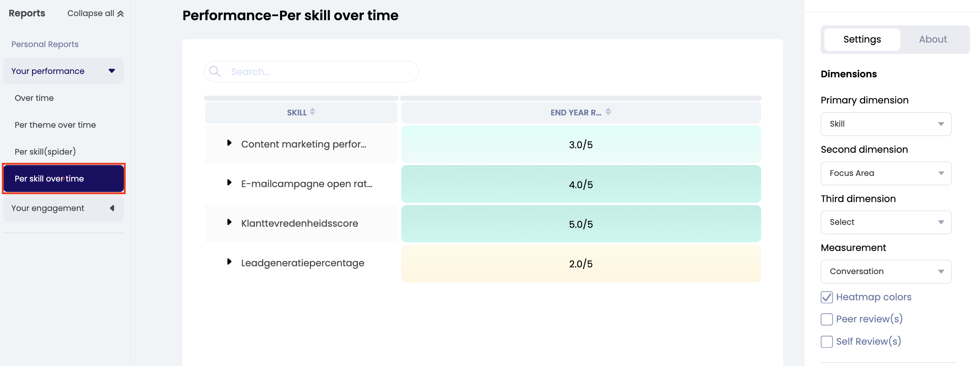Switch to the About tab

point(932,40)
